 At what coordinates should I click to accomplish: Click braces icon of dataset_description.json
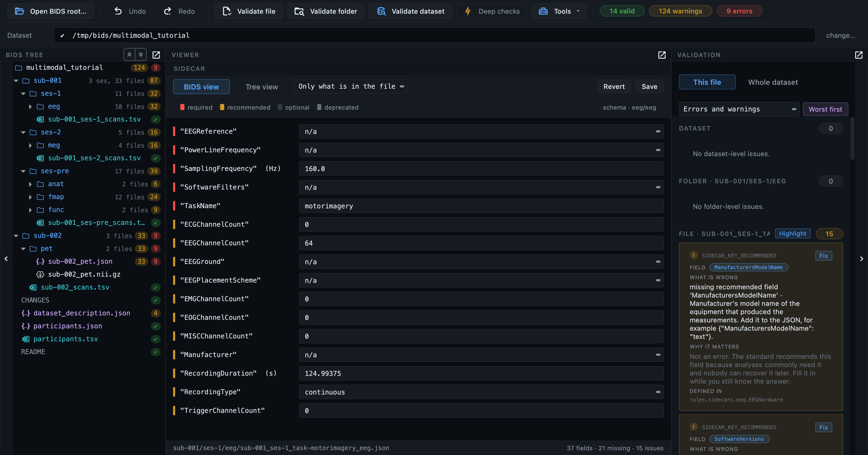(26, 313)
